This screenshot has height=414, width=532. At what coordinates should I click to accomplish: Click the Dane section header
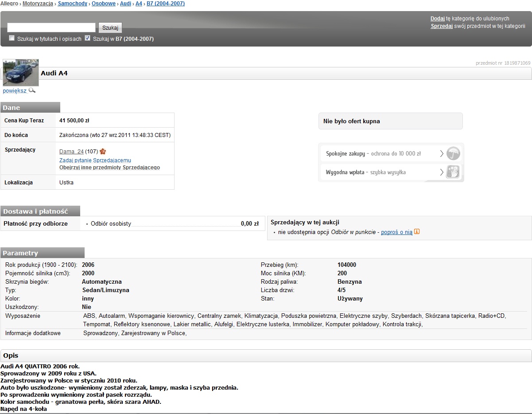30,107
